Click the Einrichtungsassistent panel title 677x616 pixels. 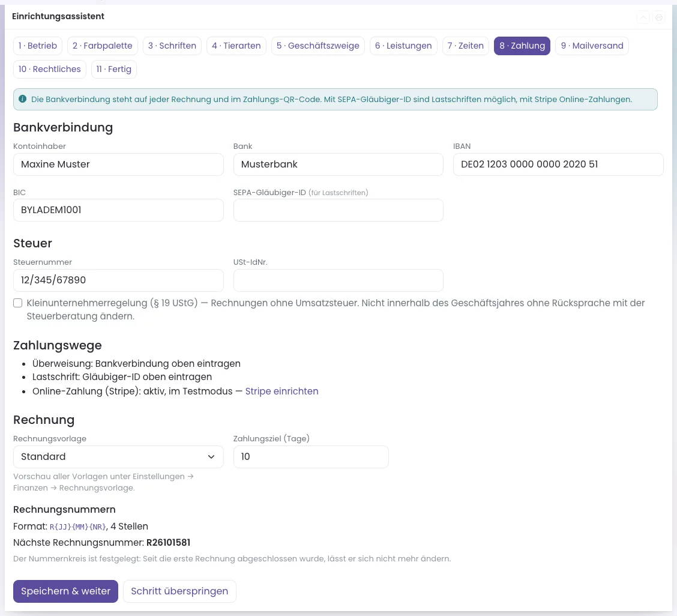tap(58, 16)
